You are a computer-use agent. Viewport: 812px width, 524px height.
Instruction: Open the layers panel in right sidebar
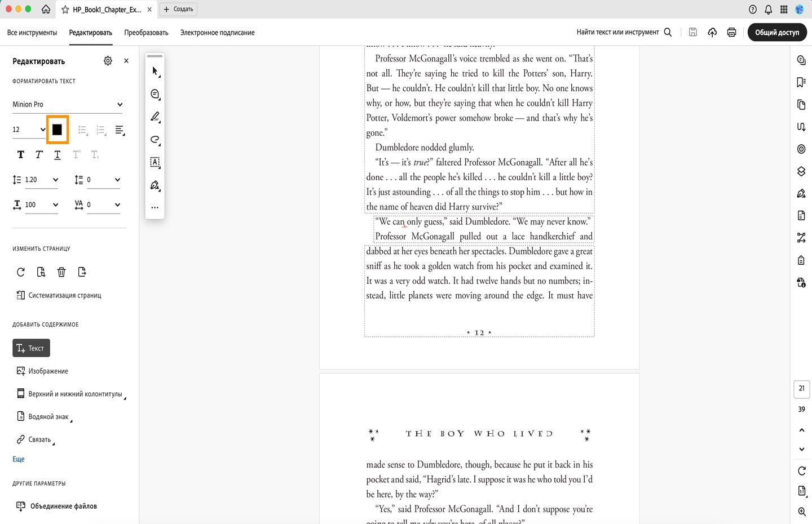coord(801,171)
